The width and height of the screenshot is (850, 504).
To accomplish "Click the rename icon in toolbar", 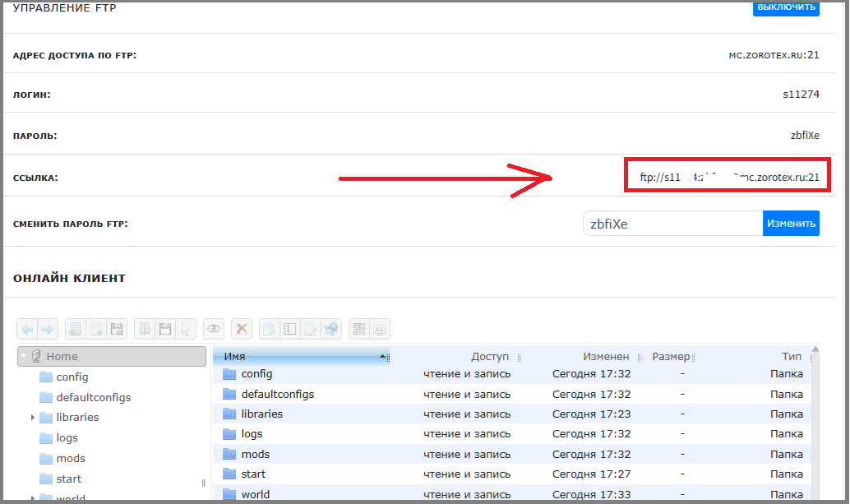I will pyautogui.click(x=290, y=329).
